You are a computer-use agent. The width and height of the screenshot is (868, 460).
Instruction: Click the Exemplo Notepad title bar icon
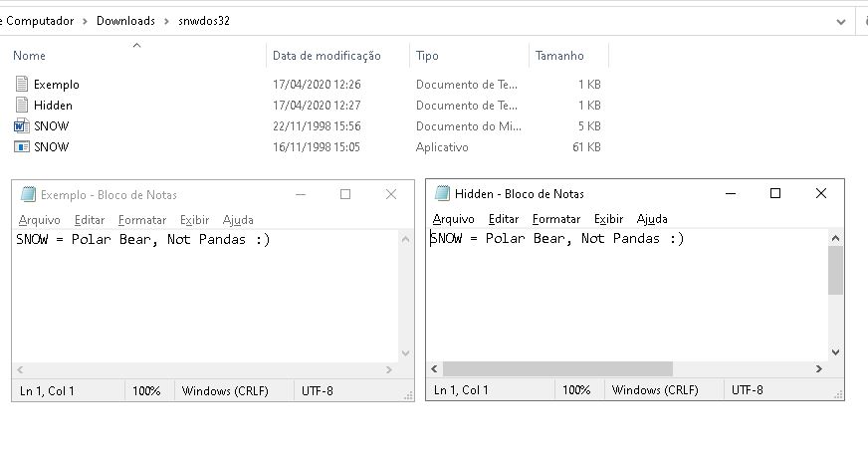[28, 195]
